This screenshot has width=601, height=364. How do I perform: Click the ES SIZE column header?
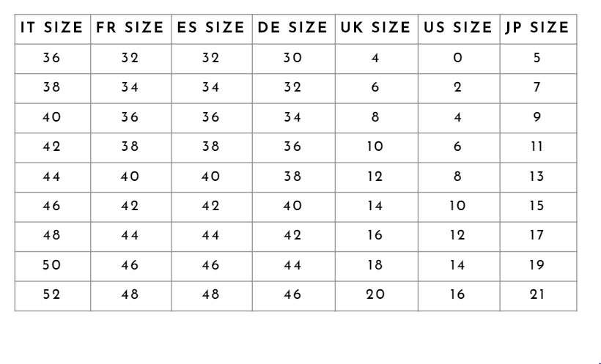210,28
